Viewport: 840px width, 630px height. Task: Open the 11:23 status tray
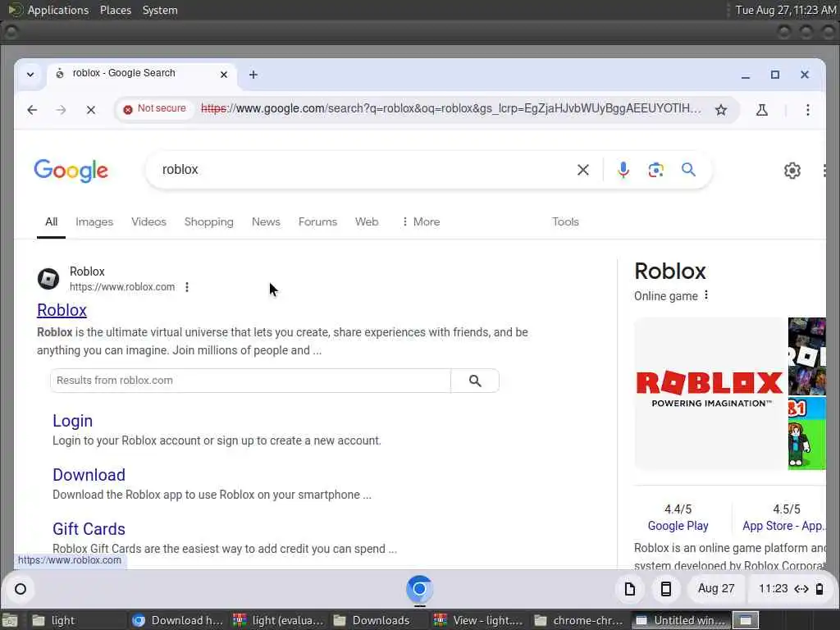point(791,589)
